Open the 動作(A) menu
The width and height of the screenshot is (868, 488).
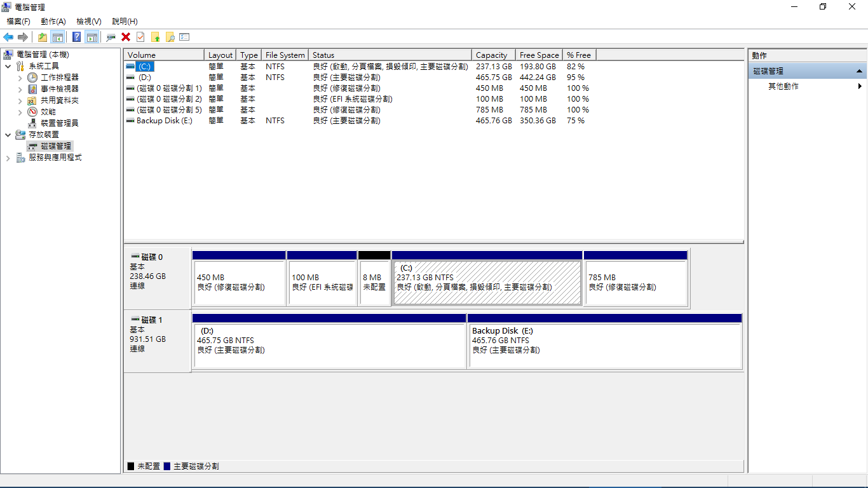click(x=53, y=22)
